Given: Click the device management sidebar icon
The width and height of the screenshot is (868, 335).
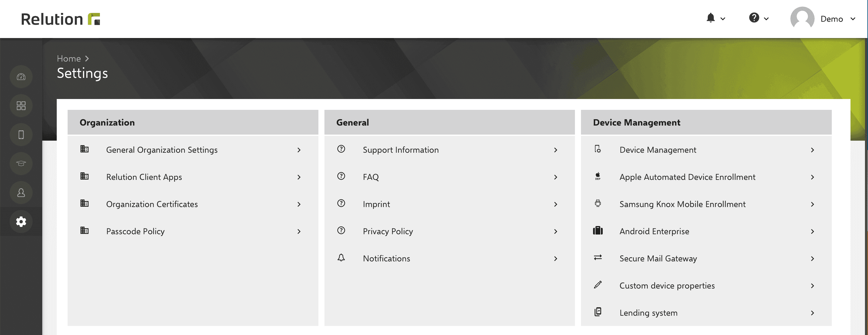Looking at the screenshot, I should pyautogui.click(x=21, y=135).
